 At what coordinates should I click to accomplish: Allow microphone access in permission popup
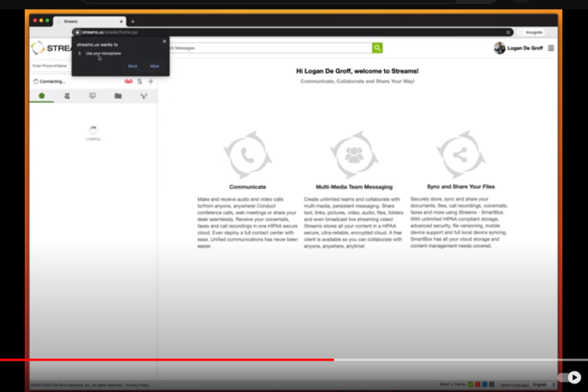155,66
